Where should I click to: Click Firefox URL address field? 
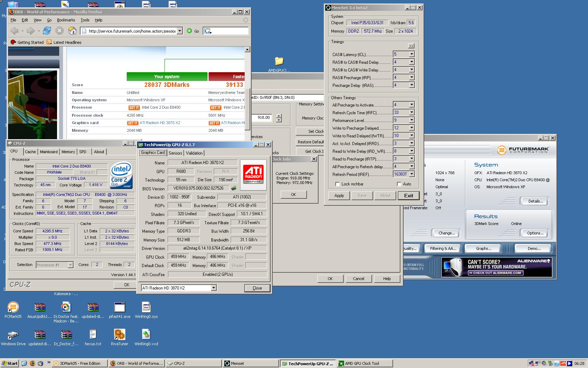[x=128, y=31]
